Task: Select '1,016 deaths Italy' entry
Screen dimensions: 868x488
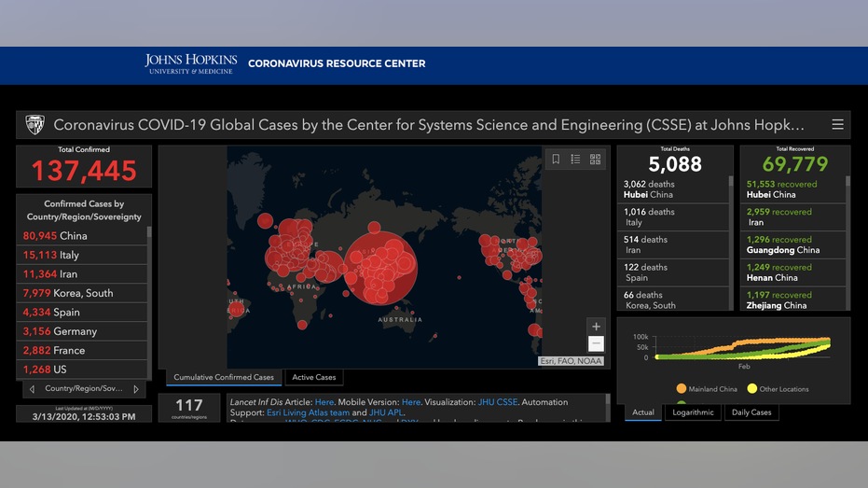Action: 672,217
